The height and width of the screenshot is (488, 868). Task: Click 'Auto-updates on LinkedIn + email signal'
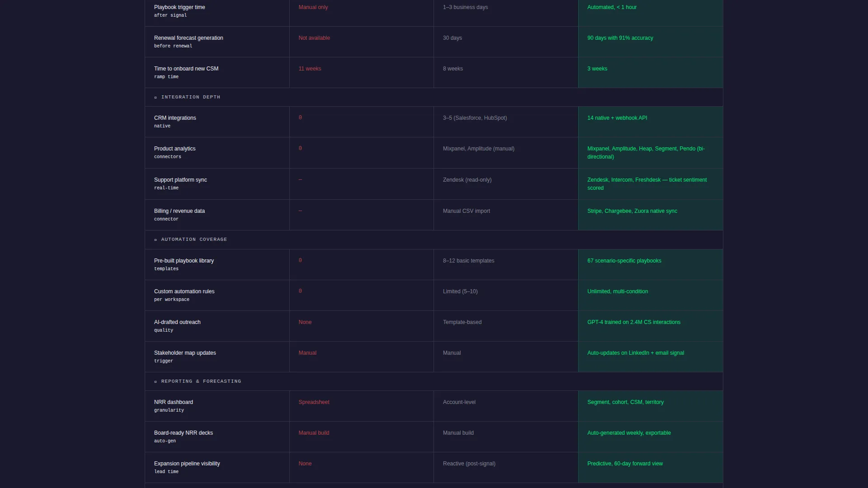coord(636,353)
